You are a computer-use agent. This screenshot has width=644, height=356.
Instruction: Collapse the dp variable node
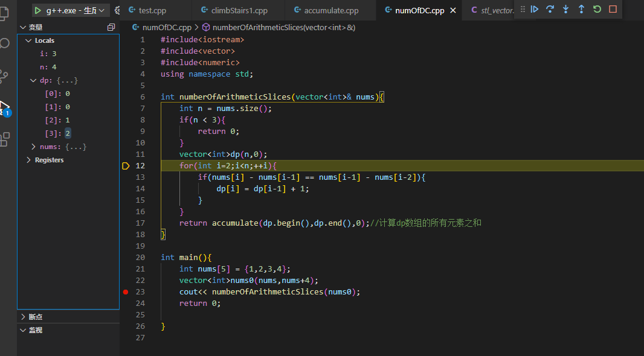click(x=33, y=80)
